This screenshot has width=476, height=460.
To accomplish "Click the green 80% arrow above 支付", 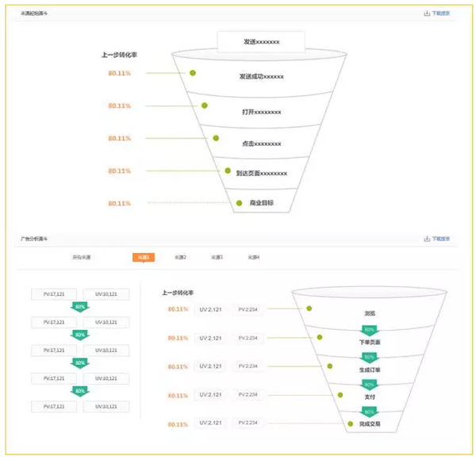I will pyautogui.click(x=369, y=385).
